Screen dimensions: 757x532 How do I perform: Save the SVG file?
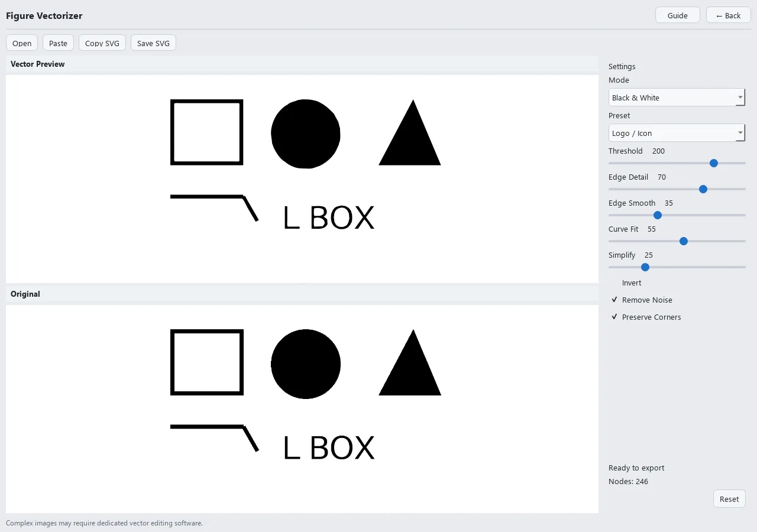click(153, 43)
